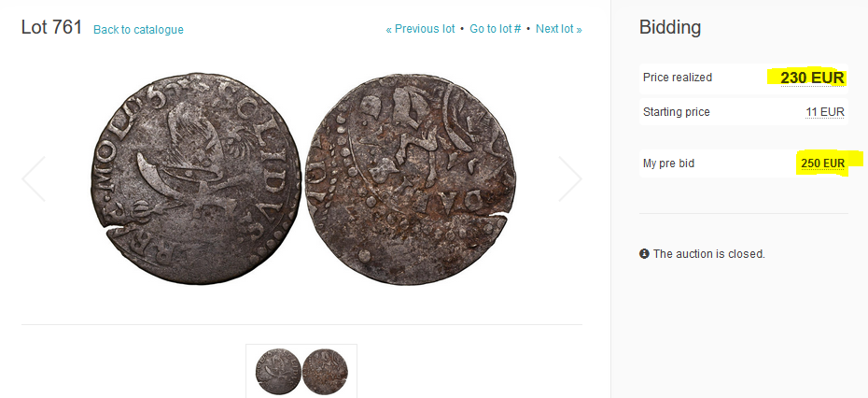Click the info icon beside auction closed notice
Screen dimensions: 868x398
644,254
